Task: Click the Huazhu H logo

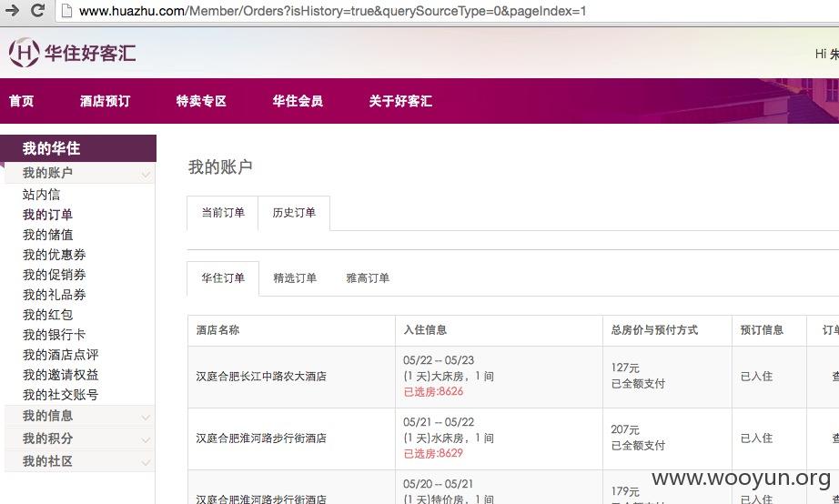Action: click(24, 53)
